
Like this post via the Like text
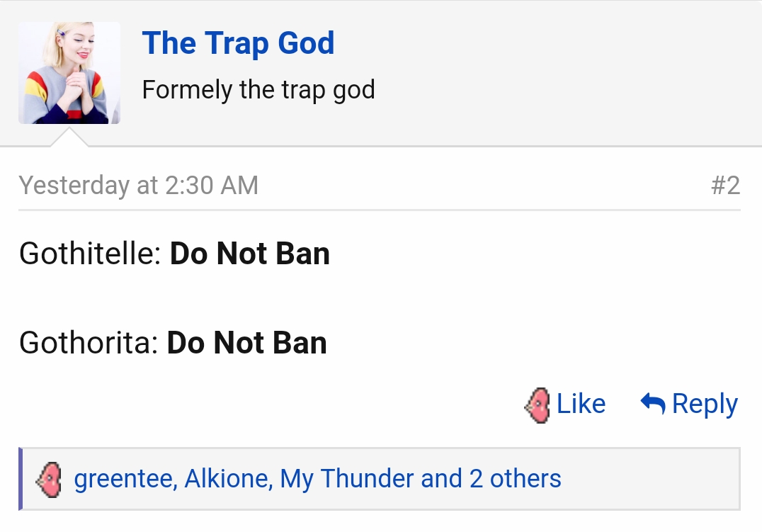pyautogui.click(x=581, y=404)
